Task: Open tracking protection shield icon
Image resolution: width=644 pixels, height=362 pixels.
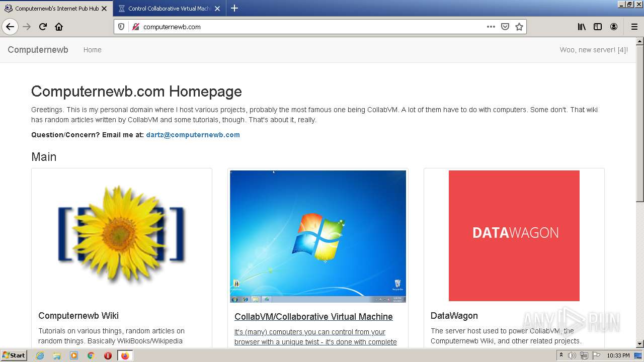Action: pyautogui.click(x=121, y=27)
